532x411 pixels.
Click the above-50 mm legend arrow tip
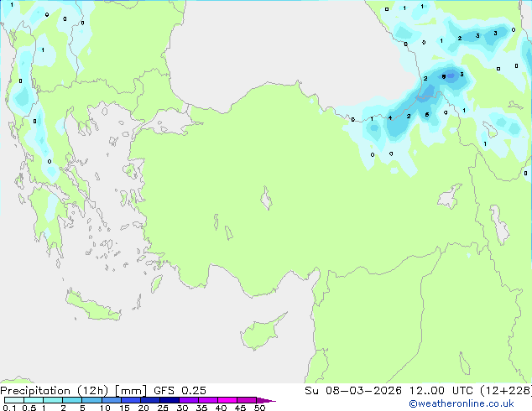click(266, 400)
